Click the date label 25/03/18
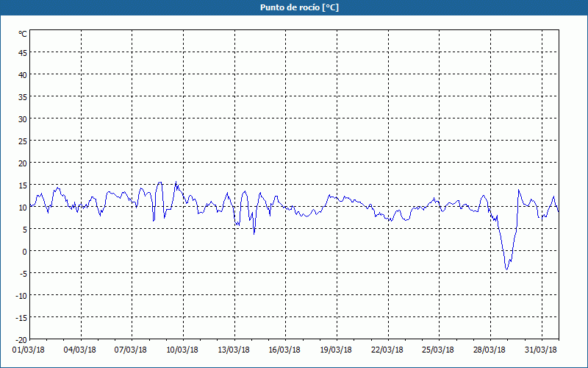588x368 pixels. click(x=438, y=350)
